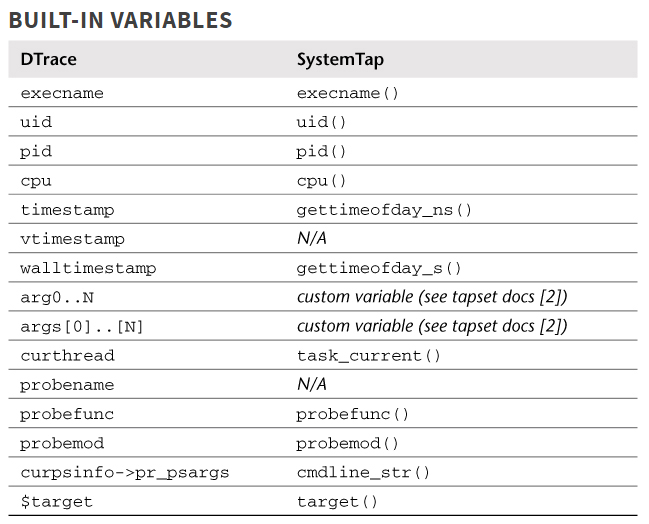The width and height of the screenshot is (649, 524).
Task: Select the task_current() entry
Action: pos(369,356)
